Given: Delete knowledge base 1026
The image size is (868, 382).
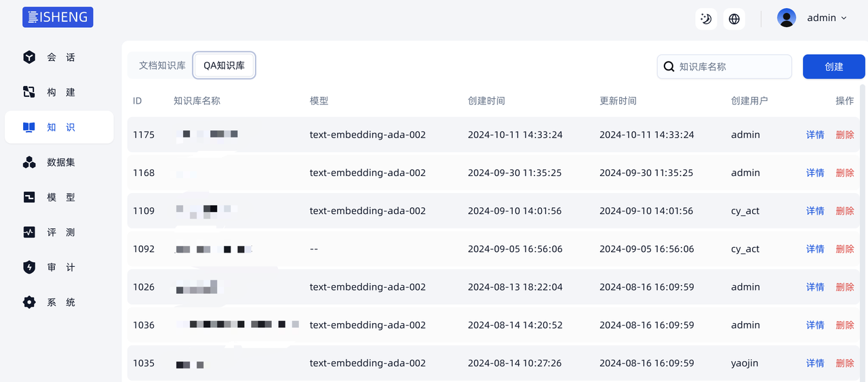Looking at the screenshot, I should pyautogui.click(x=845, y=287).
